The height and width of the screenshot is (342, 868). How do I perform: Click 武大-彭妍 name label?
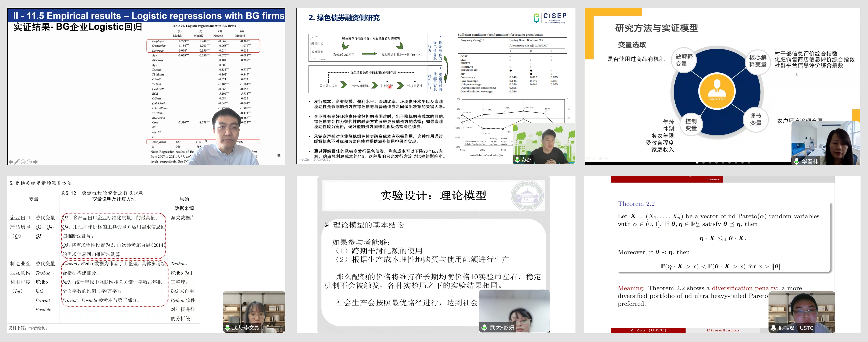[502, 327]
